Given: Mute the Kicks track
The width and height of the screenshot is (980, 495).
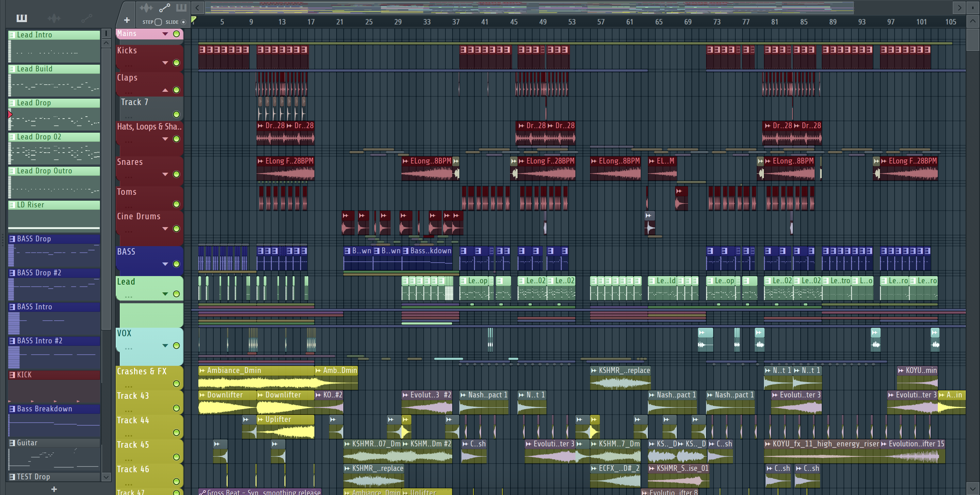Looking at the screenshot, I should [176, 63].
